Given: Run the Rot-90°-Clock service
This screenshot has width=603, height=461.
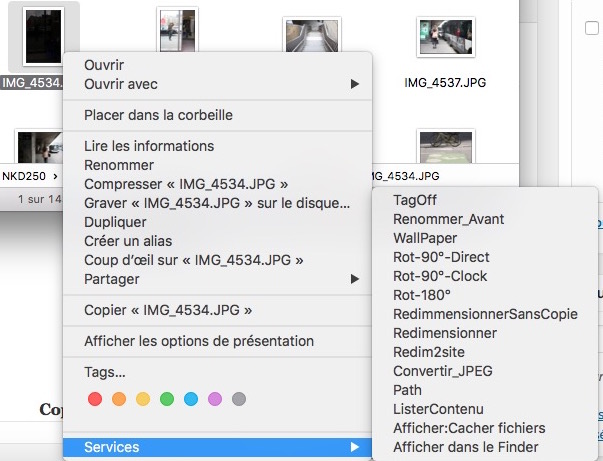Looking at the screenshot, I should (440, 276).
